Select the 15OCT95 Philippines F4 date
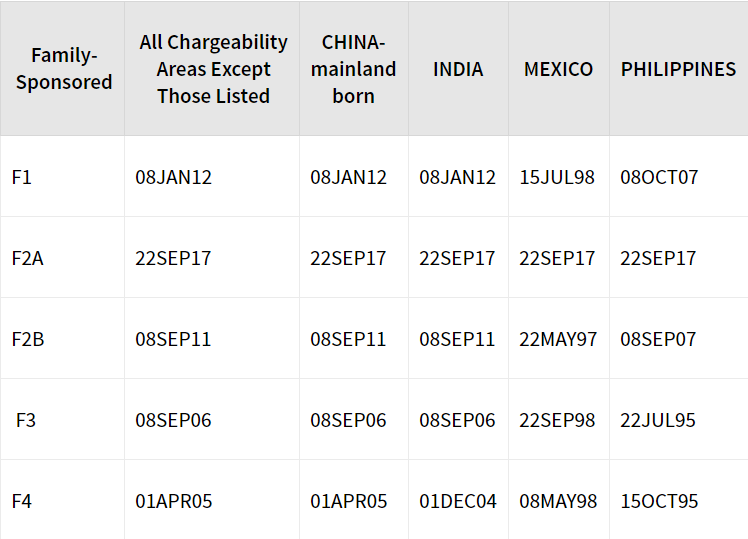748x539 pixels. pos(659,501)
